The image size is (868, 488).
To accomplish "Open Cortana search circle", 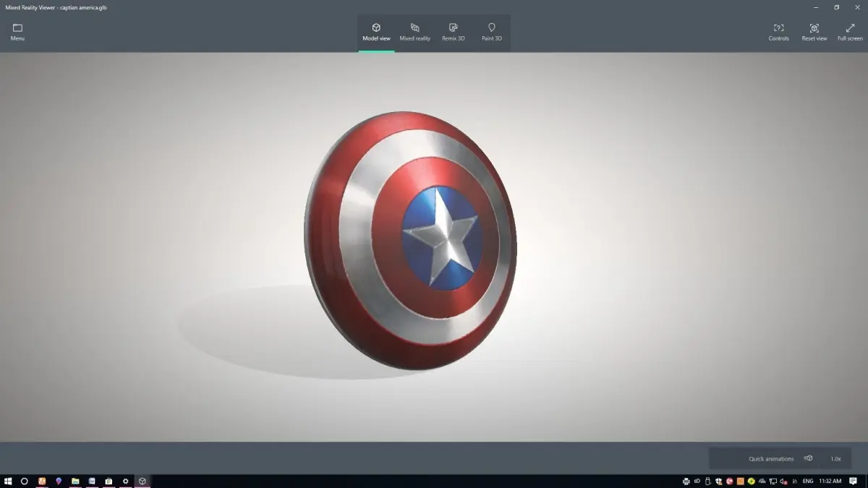I will pos(25,481).
